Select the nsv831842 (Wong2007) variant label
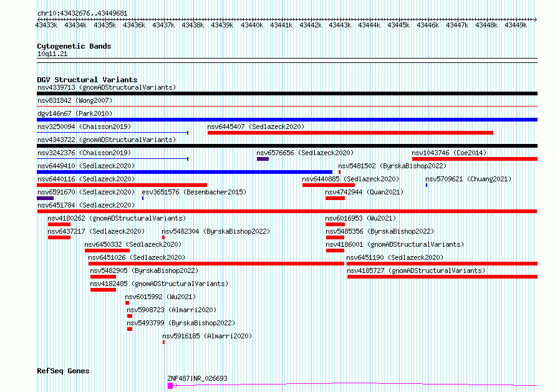Viewport: 555px width, 392px height. point(75,100)
